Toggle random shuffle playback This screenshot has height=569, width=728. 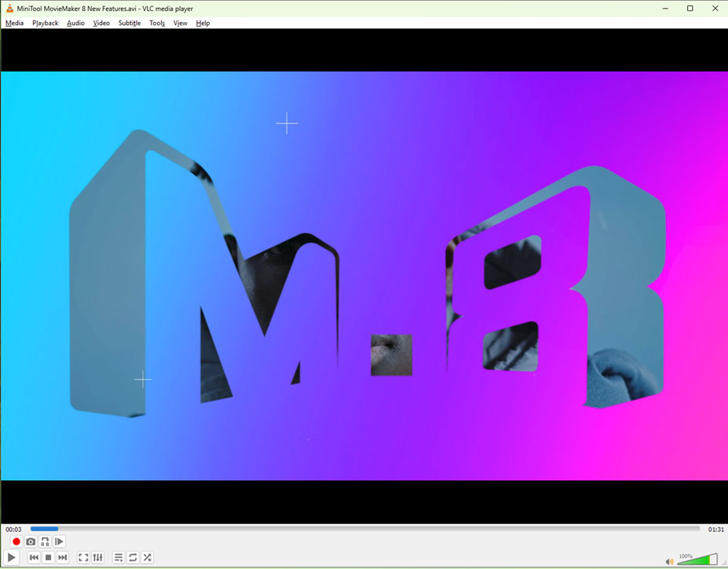click(147, 557)
